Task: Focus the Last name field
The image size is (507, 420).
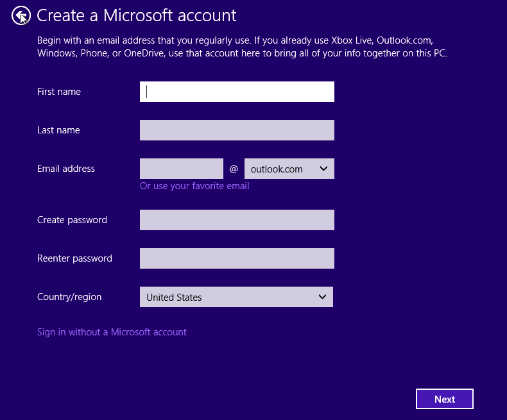Action: (237, 130)
